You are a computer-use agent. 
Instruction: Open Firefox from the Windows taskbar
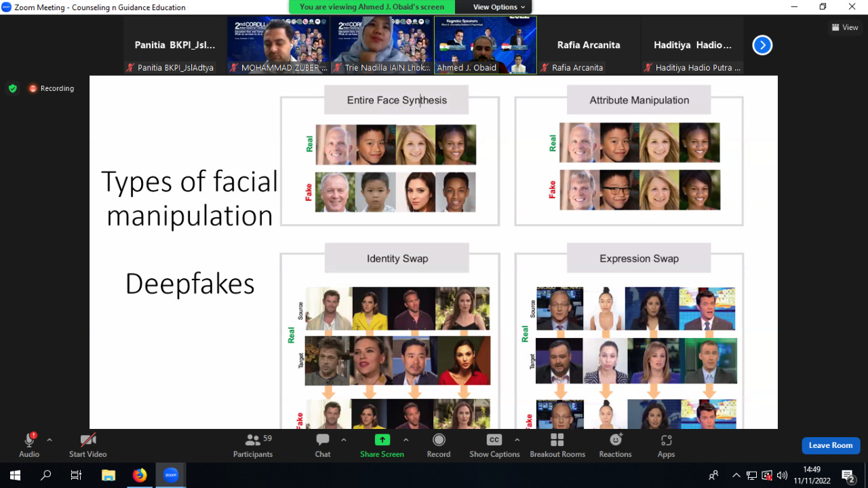click(x=139, y=475)
